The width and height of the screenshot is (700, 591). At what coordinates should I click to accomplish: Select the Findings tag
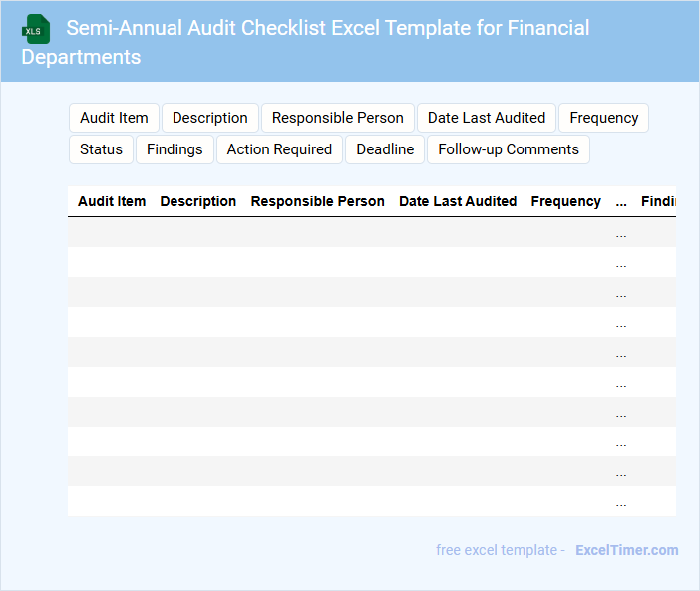point(175,149)
